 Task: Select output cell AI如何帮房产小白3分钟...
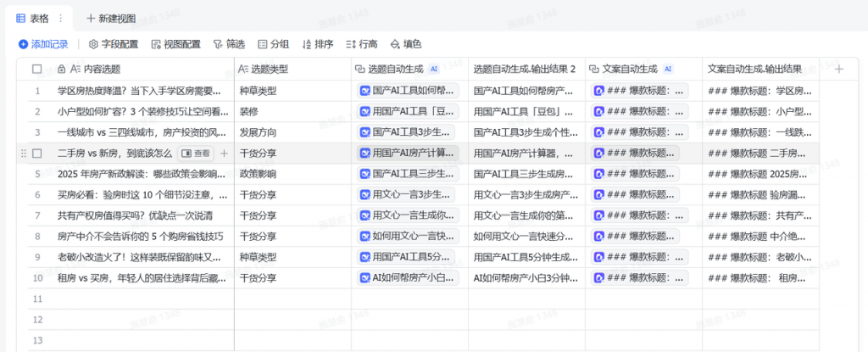[x=526, y=278]
